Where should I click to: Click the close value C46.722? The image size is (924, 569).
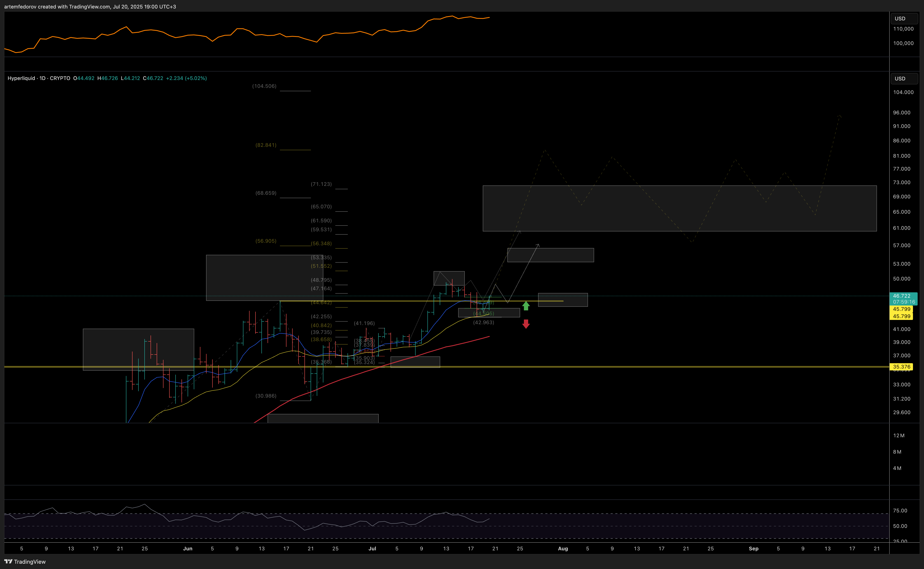pos(153,78)
